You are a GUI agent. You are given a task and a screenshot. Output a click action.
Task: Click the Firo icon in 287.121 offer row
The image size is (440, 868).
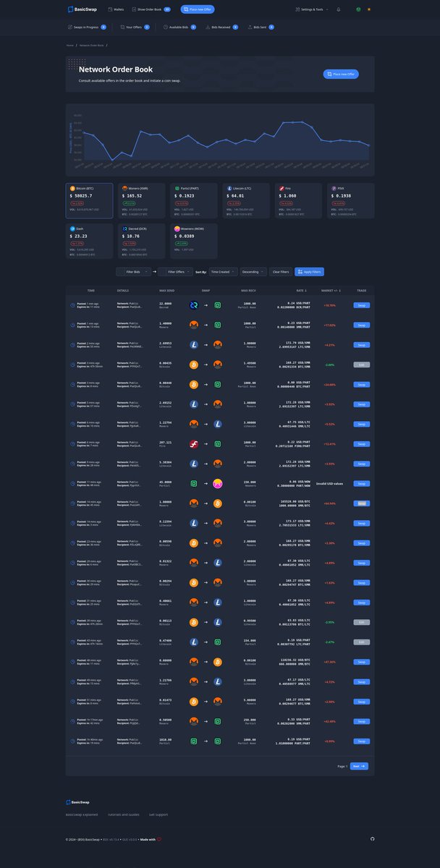tap(194, 443)
